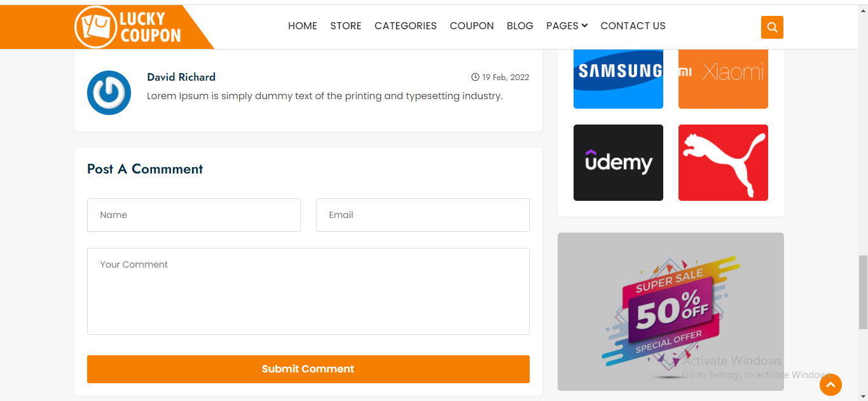Go to the Home menu item
Viewport: 868px width, 401px height.
303,26
